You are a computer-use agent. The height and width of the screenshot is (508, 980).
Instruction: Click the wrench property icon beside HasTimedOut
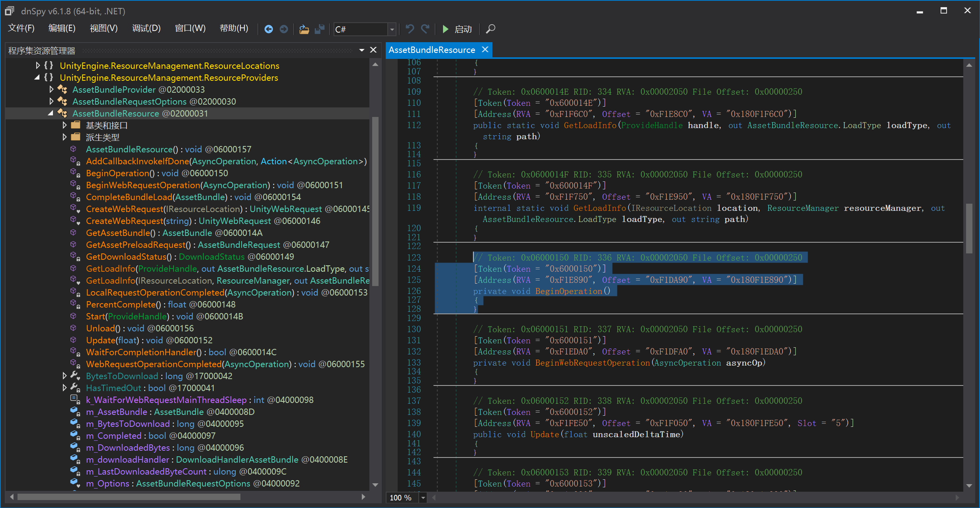[x=75, y=388]
